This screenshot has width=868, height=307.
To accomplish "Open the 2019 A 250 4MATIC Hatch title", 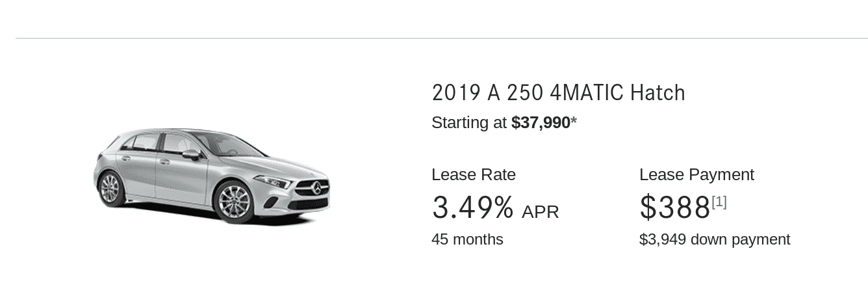I will pos(558,93).
